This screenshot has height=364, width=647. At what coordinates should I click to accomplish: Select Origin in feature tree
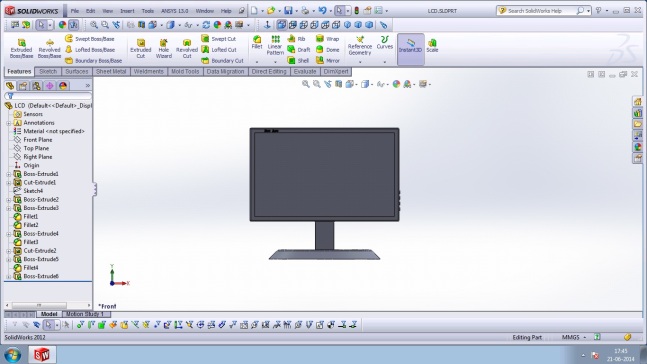(31, 165)
